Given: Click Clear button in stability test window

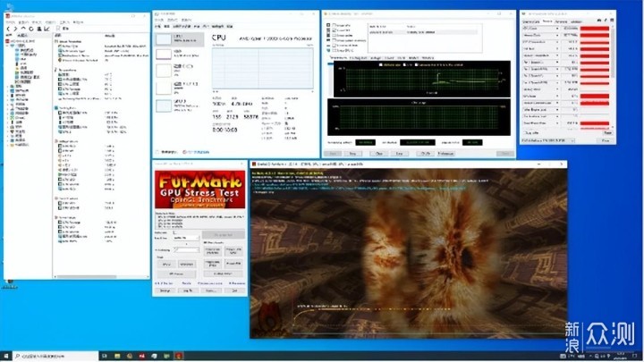Looking at the screenshot, I should (x=378, y=154).
